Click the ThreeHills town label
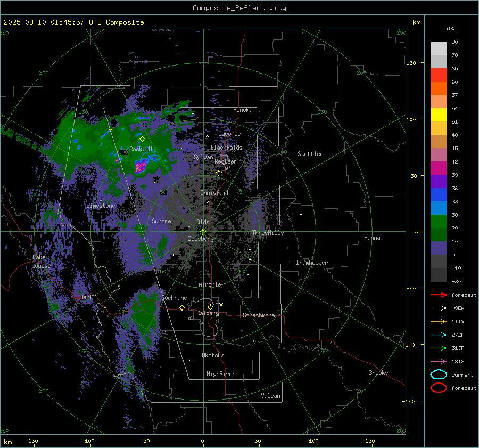Screen dimensions: 479x448 (x=268, y=233)
